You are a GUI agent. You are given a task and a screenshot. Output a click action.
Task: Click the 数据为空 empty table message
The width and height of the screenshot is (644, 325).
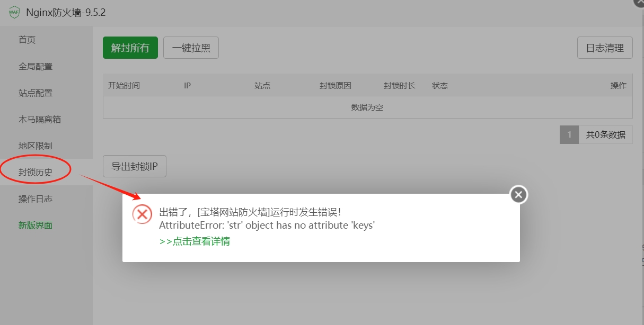367,107
